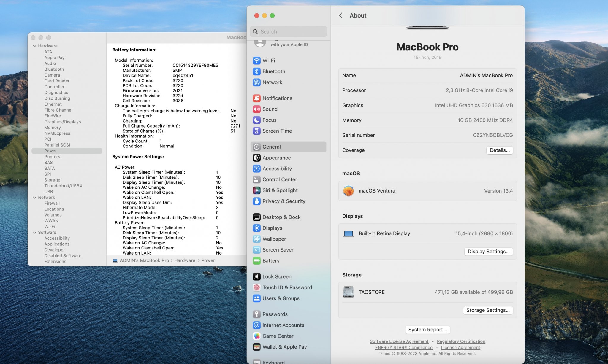The image size is (608, 364).
Task: Click System Report button
Action: (x=427, y=330)
